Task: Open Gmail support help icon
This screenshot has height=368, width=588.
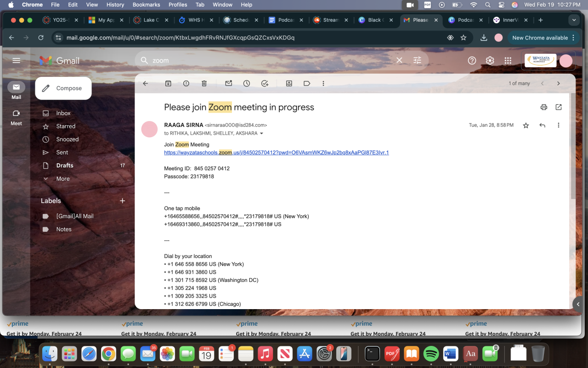Action: click(x=472, y=60)
